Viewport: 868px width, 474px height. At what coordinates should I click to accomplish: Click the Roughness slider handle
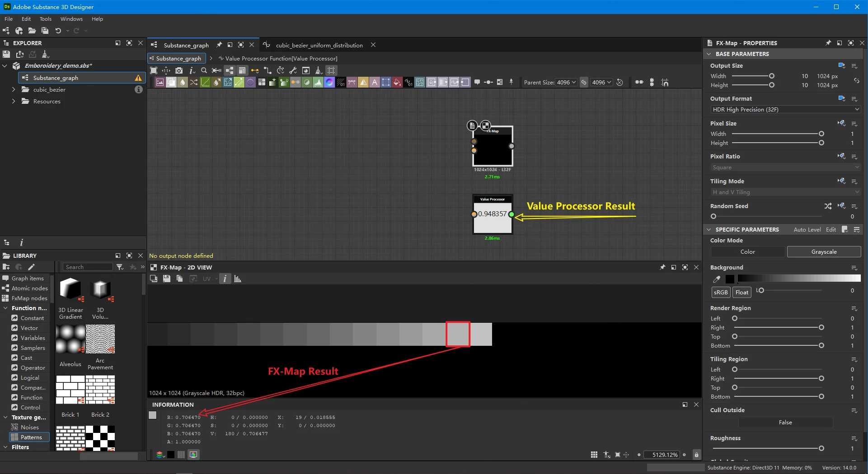821,448
